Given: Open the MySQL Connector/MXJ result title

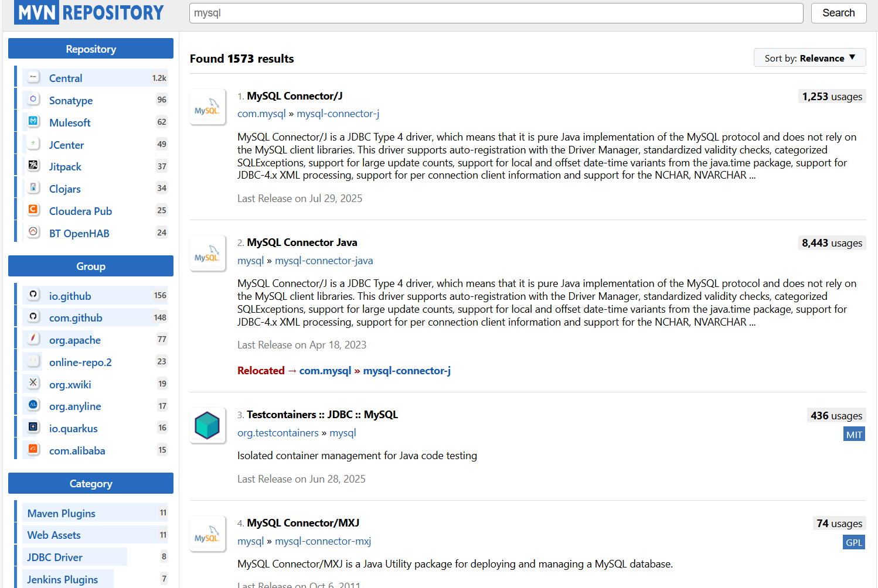Looking at the screenshot, I should pos(303,522).
